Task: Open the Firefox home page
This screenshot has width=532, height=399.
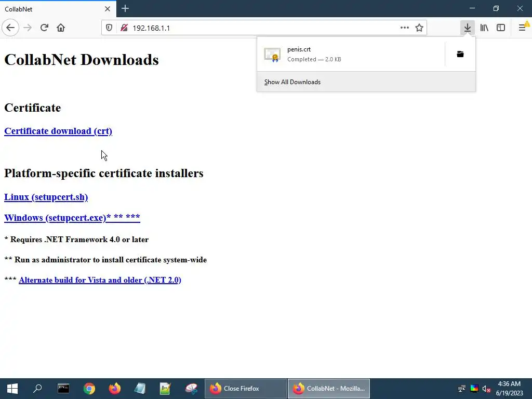Action: coord(61,28)
